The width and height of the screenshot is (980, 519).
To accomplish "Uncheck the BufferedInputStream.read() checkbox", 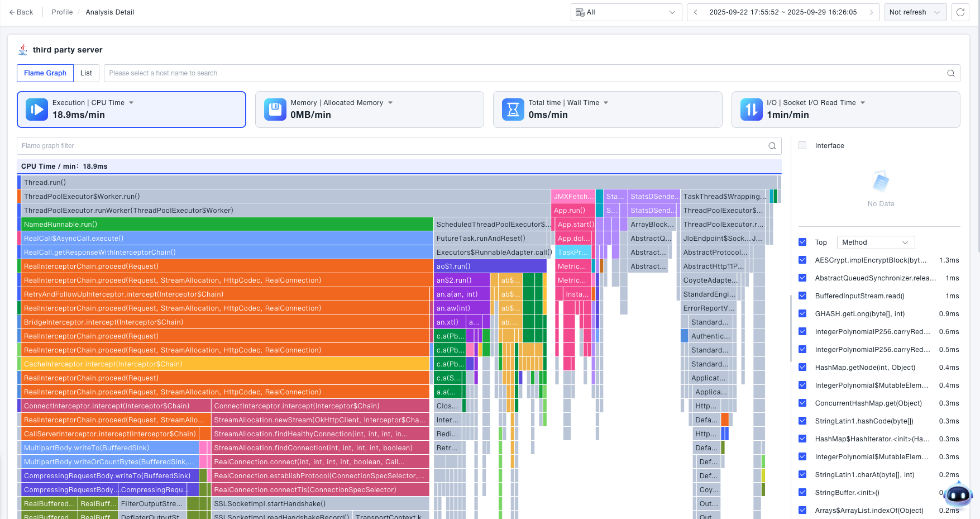I will coord(802,296).
